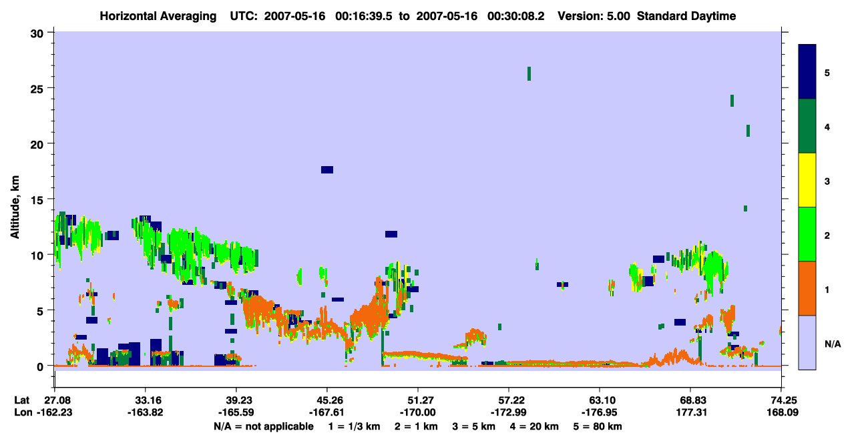Click longitude value -176.95
868x445 pixels.
tap(600, 412)
